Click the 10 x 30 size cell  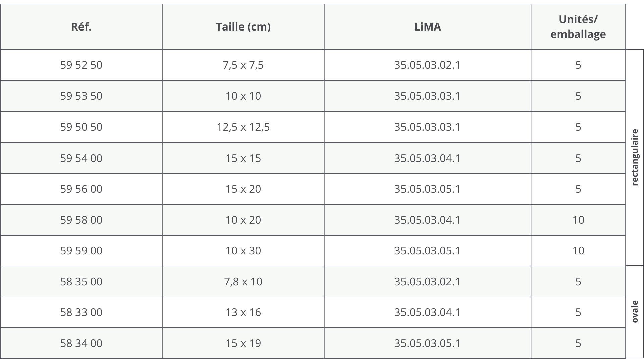(x=243, y=251)
